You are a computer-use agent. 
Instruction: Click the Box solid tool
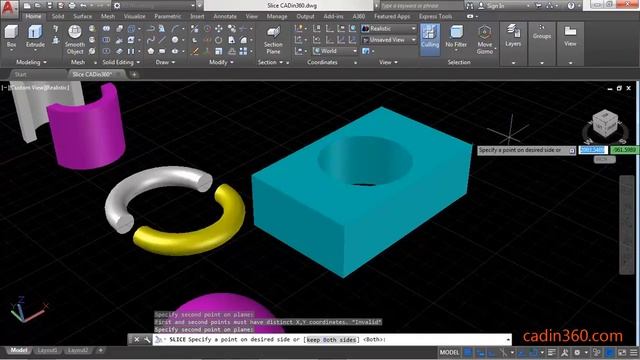tap(11, 36)
